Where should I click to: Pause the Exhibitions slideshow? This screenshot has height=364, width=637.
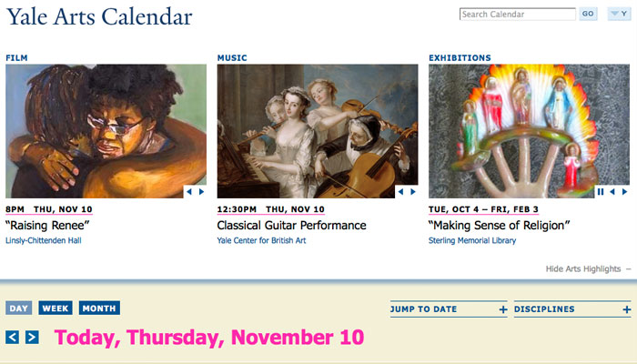pos(601,192)
